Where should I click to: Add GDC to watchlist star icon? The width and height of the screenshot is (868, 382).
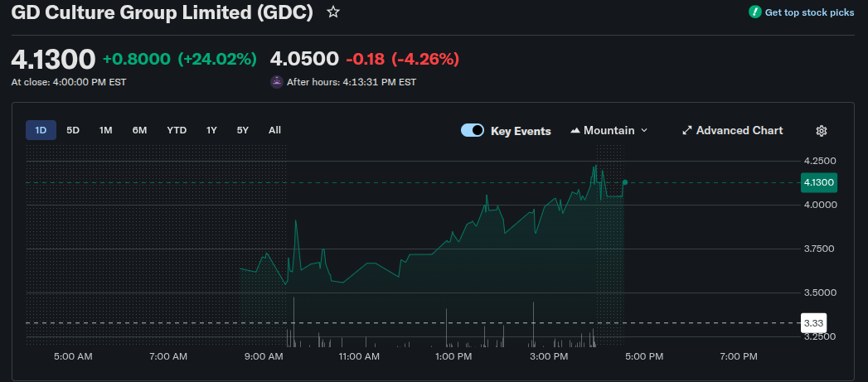pyautogui.click(x=332, y=12)
